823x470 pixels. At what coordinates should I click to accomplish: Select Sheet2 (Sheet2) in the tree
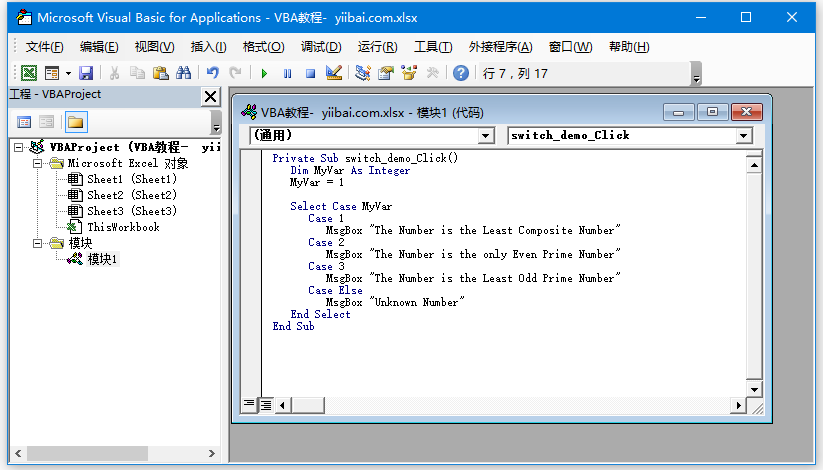(x=132, y=195)
